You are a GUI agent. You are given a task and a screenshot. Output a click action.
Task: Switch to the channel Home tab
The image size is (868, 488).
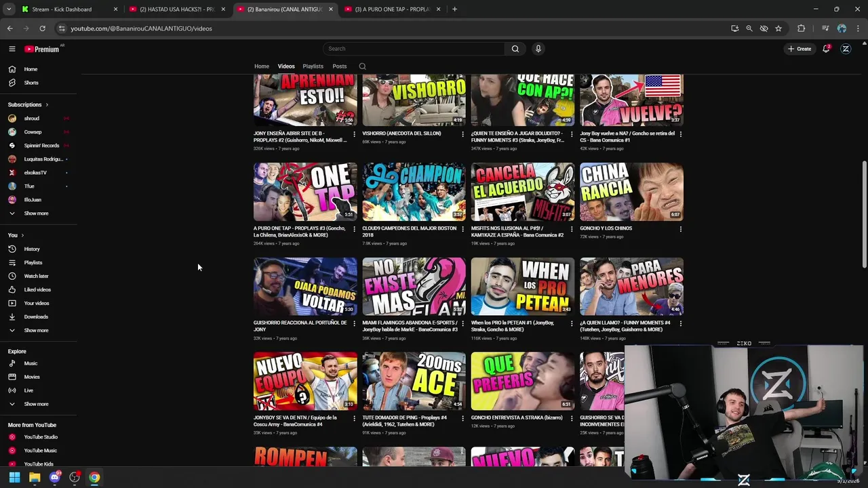pos(262,66)
